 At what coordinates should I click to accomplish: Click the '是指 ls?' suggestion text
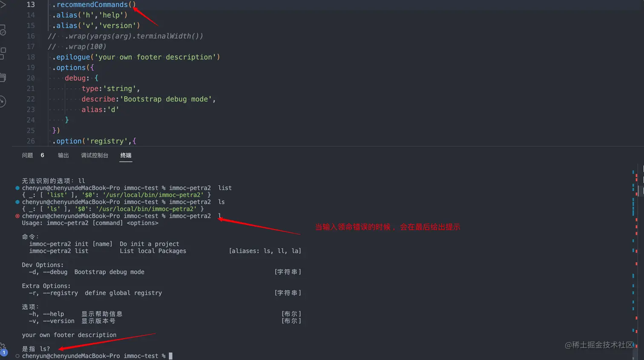36,349
